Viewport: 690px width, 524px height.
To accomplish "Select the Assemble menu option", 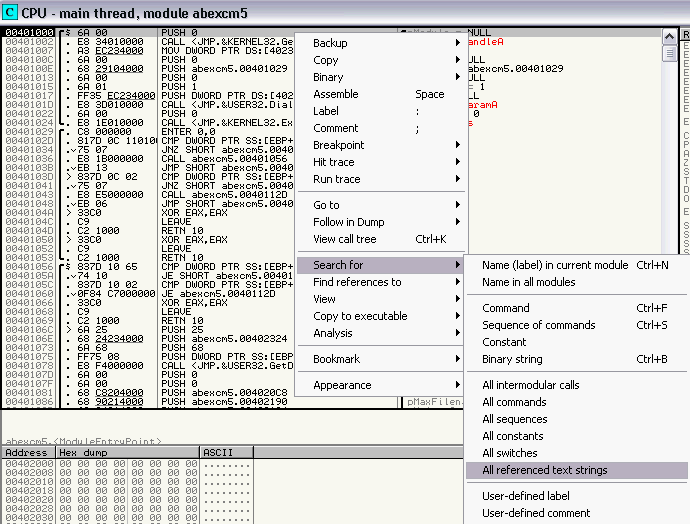I will (335, 94).
